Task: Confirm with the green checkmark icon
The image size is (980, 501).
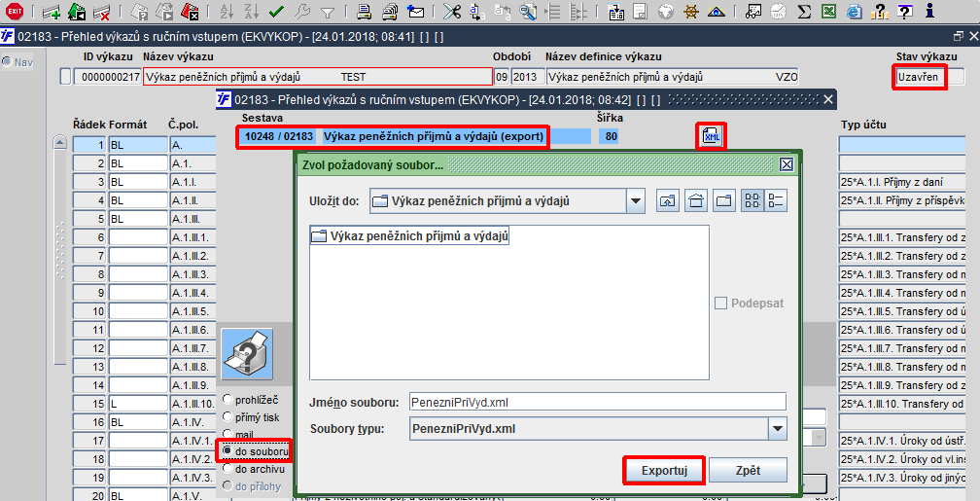Action: tap(276, 12)
